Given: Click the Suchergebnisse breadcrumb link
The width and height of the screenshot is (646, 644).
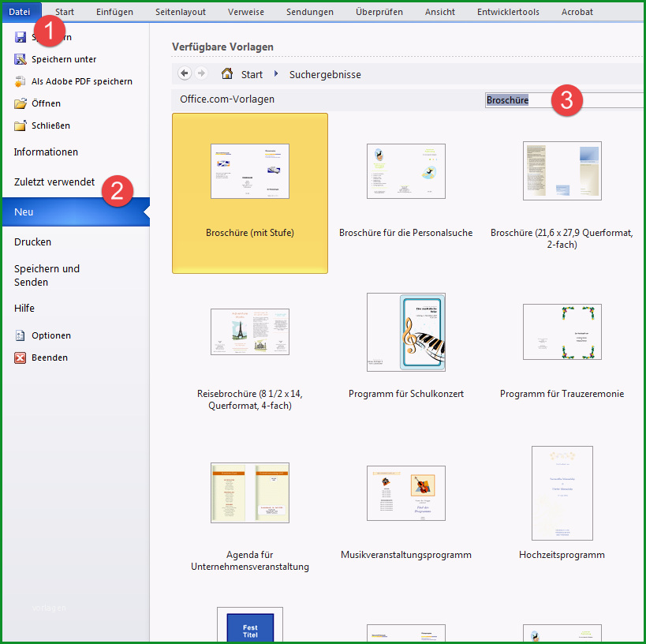Looking at the screenshot, I should click(325, 75).
